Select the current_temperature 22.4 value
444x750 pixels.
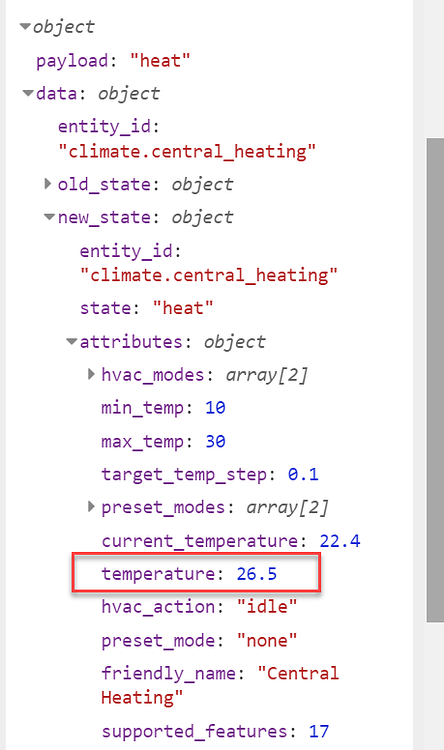point(340,540)
